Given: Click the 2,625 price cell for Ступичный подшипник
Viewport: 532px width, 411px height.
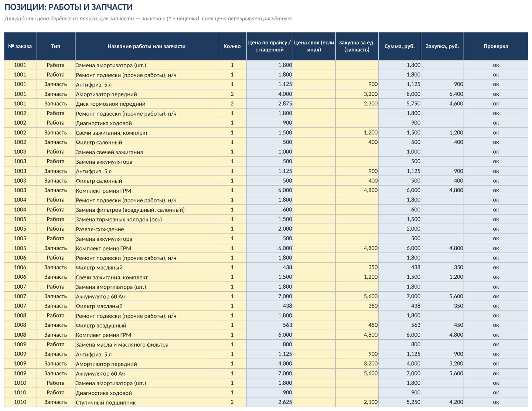Looking at the screenshot, I should click(x=269, y=402).
